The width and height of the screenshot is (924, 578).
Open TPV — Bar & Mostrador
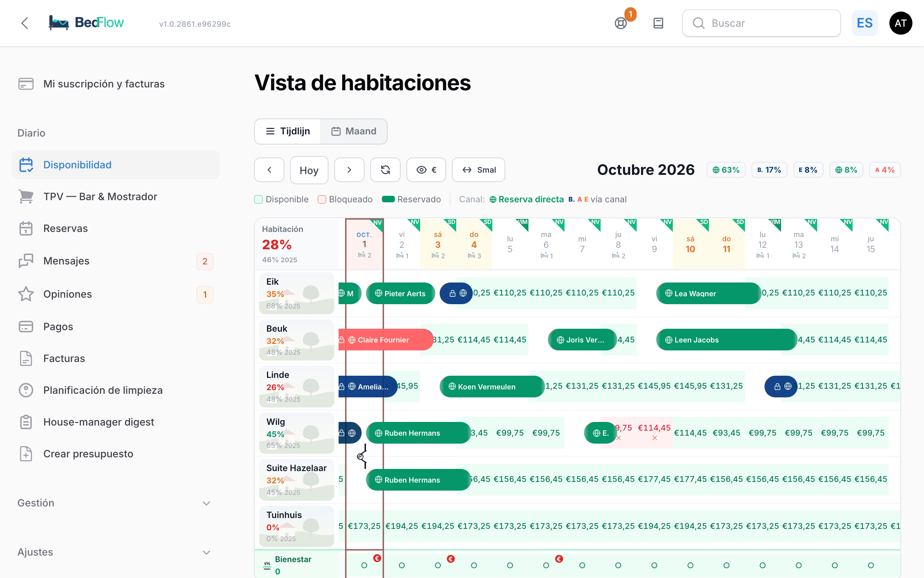(x=115, y=197)
